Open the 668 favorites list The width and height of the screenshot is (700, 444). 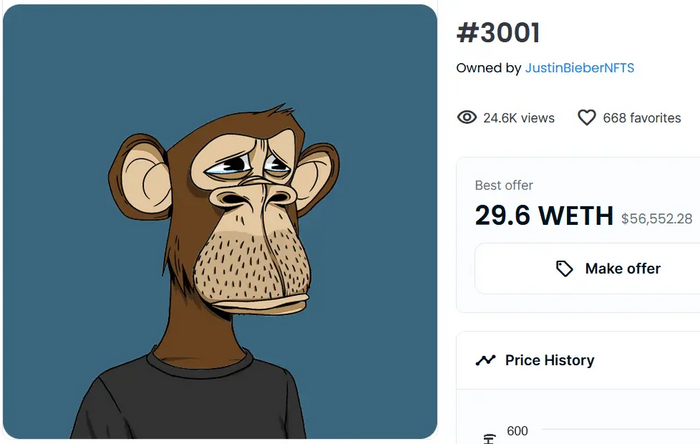point(641,118)
